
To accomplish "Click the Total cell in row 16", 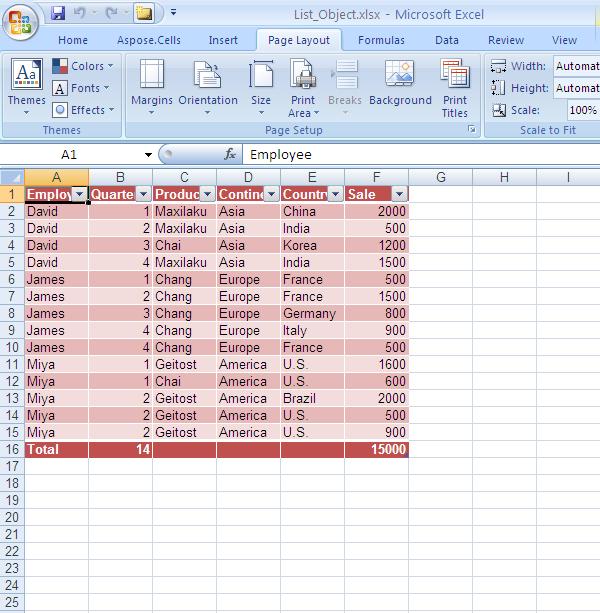I will [x=57, y=450].
